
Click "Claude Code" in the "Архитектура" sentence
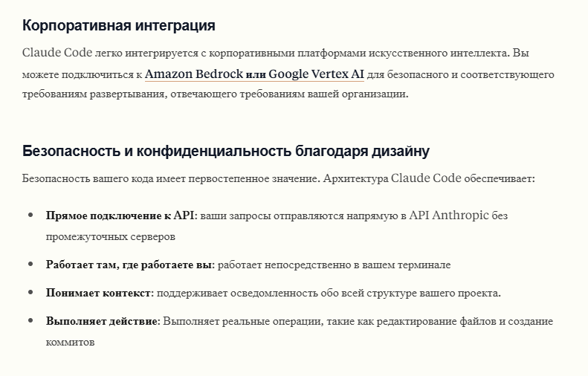point(426,179)
